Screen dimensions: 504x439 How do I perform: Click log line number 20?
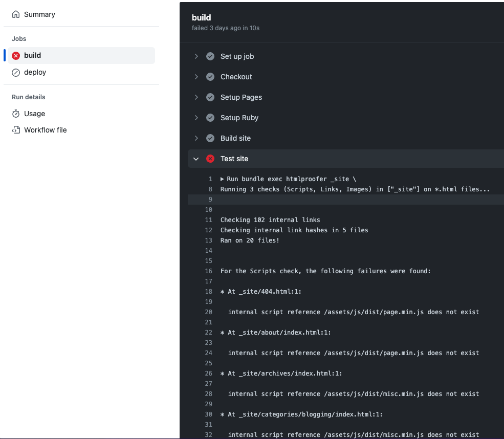[208, 312]
